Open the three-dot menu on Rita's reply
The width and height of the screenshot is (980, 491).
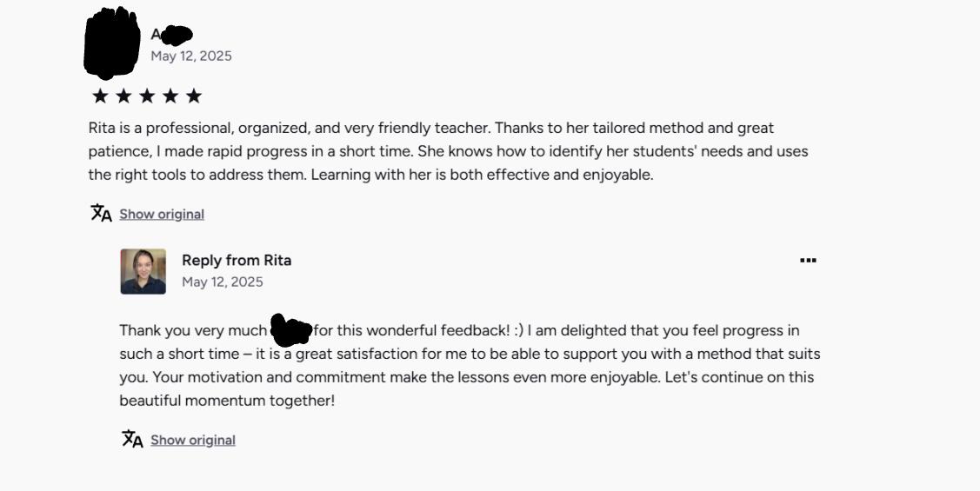coord(808,261)
